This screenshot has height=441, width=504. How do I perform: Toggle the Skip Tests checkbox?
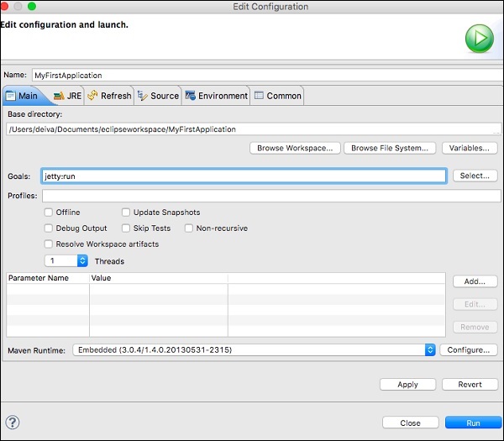(x=126, y=228)
